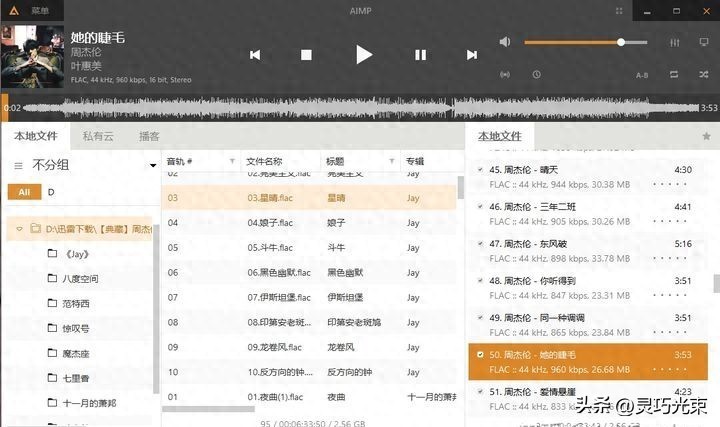The height and width of the screenshot is (427, 720).
Task: Open the AIMP logo main menu
Action: point(14,10)
